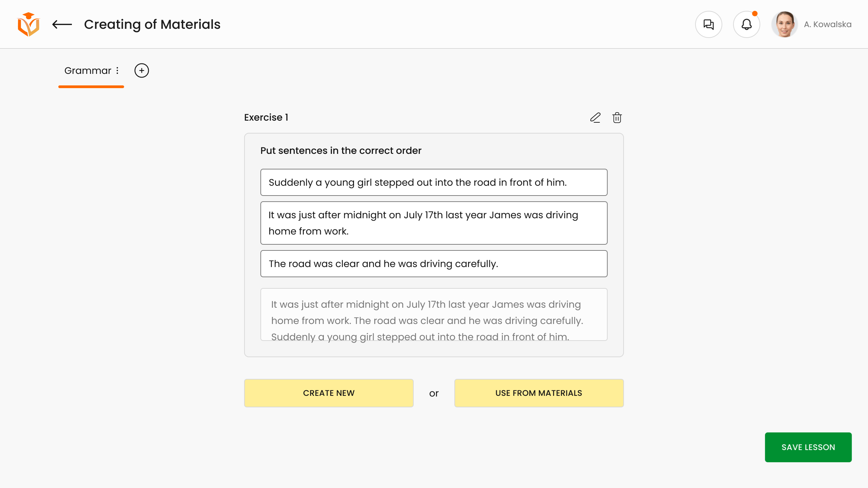
Task: Select the 'Suddenly a young girl' sentence box
Action: (434, 182)
